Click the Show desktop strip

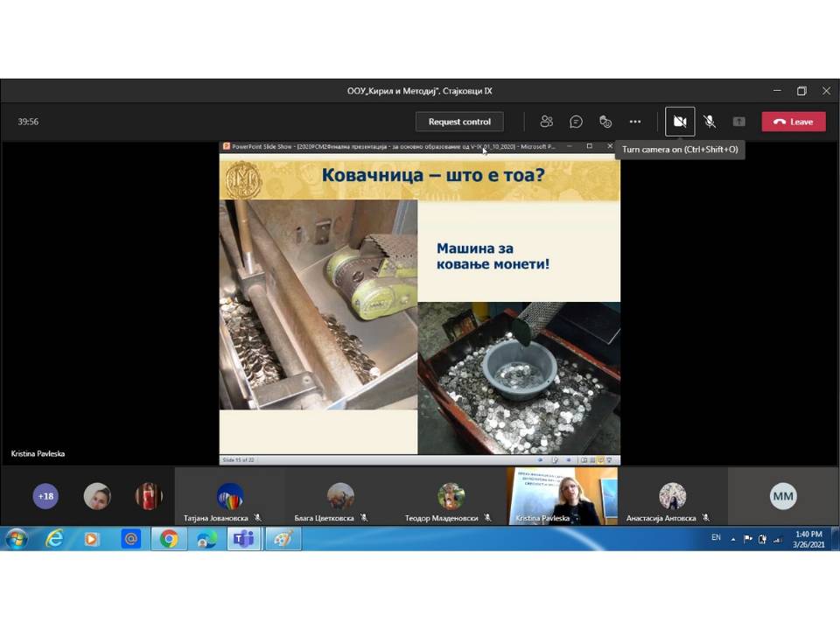(836, 539)
